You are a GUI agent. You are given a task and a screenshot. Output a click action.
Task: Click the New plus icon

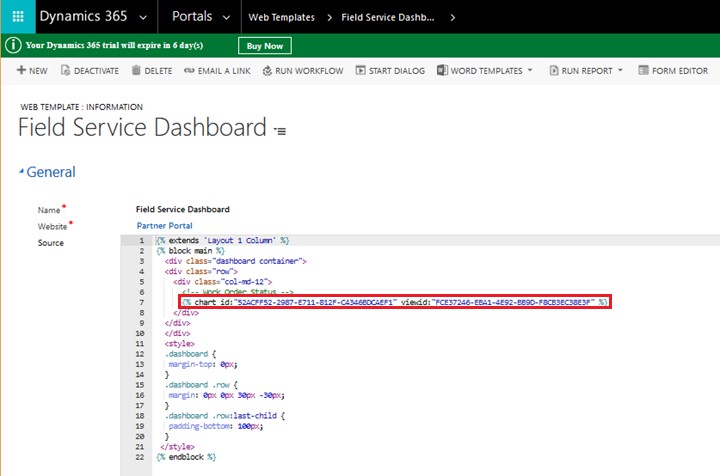coord(21,70)
